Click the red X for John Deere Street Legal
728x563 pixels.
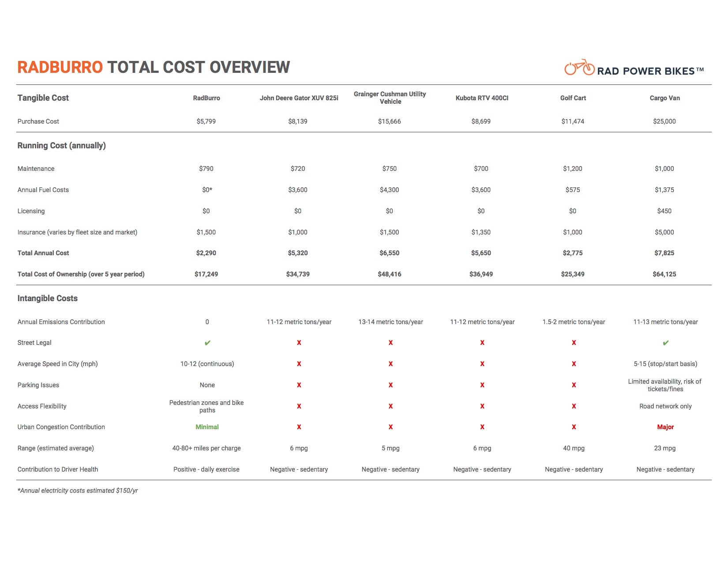tap(299, 343)
